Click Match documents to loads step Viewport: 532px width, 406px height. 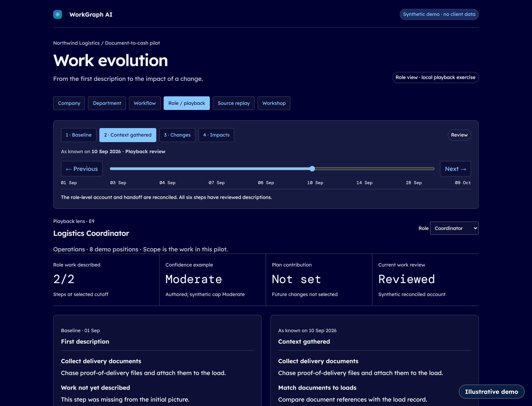(317, 388)
